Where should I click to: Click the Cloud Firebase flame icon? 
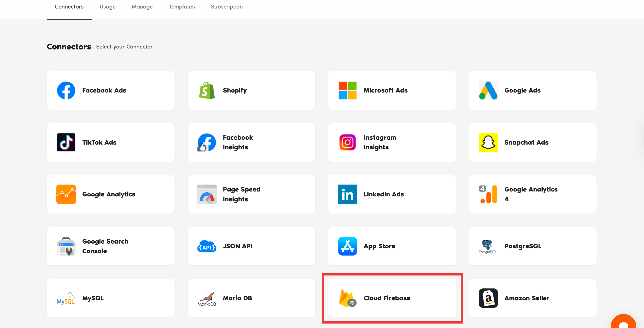point(348,298)
